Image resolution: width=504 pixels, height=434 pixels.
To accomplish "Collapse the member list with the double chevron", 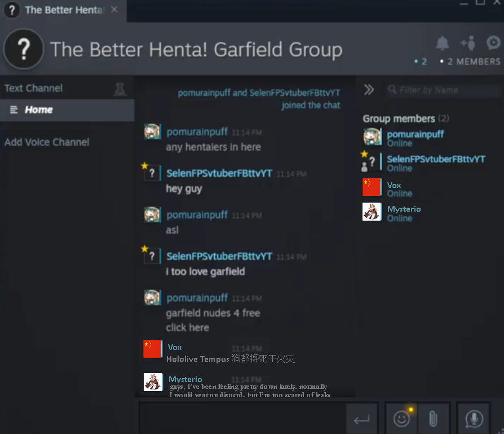I will (369, 90).
